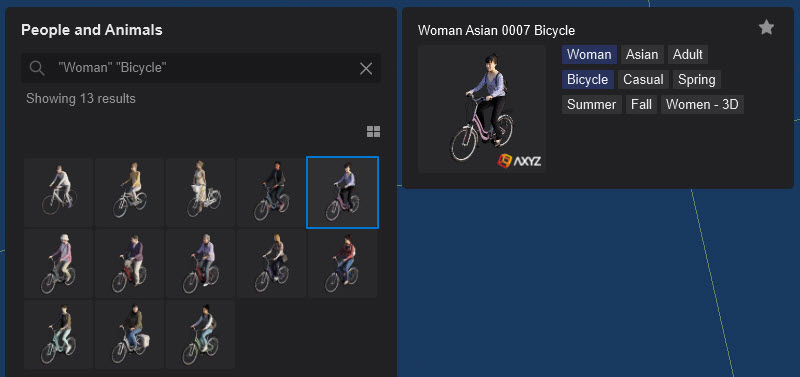Select the Asian tag
Viewport: 800px width, 377px height.
642,55
